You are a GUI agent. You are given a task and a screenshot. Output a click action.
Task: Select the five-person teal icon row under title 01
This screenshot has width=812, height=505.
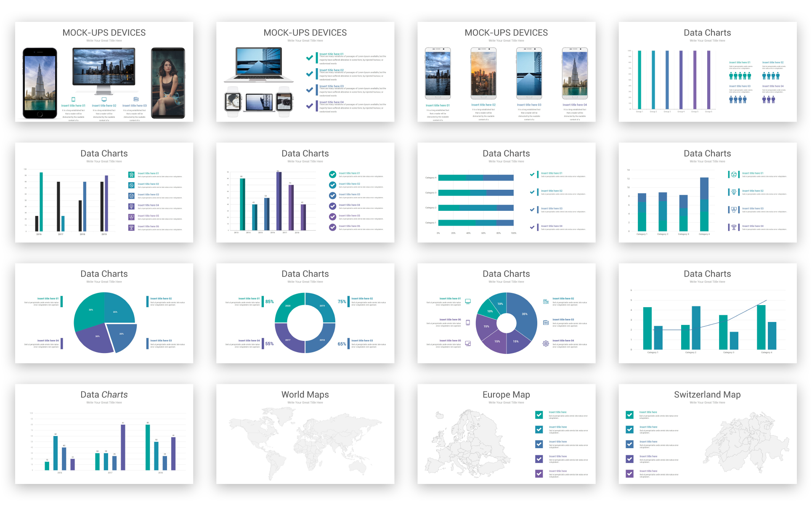740,76
